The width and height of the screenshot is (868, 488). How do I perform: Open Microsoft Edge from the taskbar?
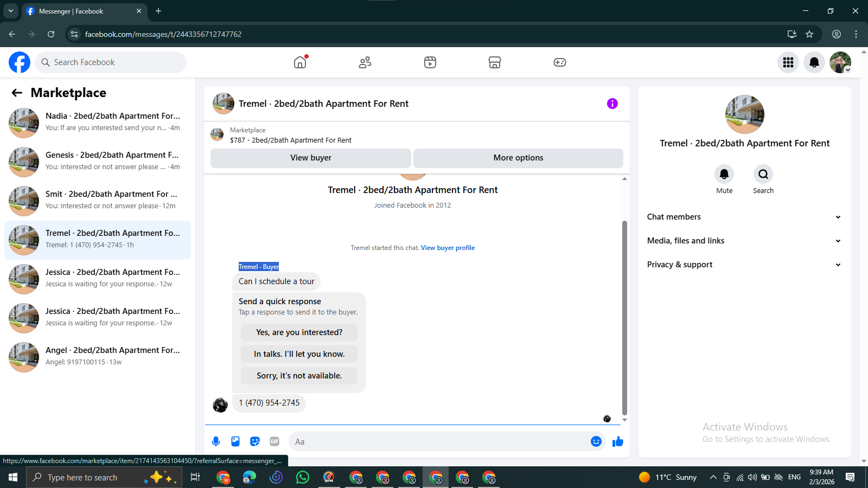click(250, 477)
